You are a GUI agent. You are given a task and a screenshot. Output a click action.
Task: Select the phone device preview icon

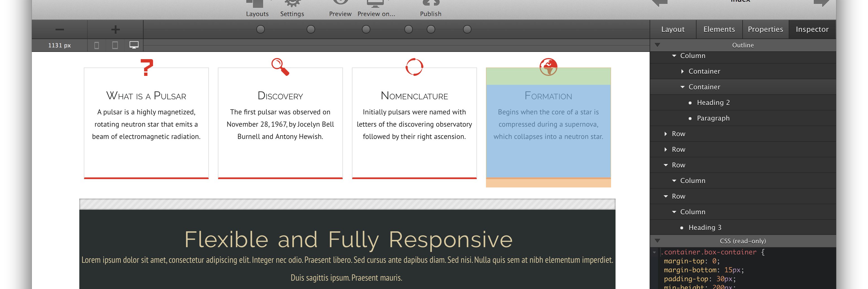click(96, 45)
